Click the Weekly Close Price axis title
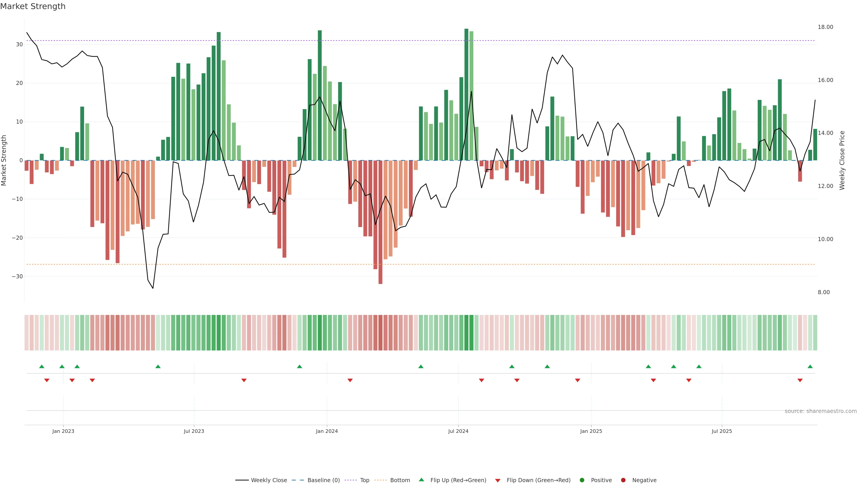 (842, 160)
